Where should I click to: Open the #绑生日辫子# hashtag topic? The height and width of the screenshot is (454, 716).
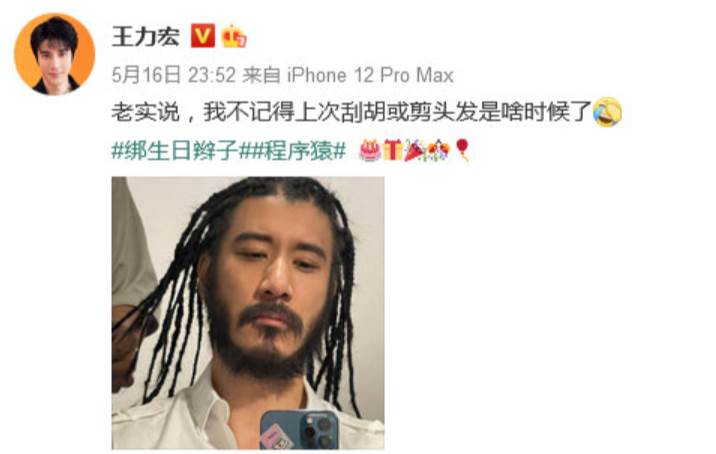[175, 151]
